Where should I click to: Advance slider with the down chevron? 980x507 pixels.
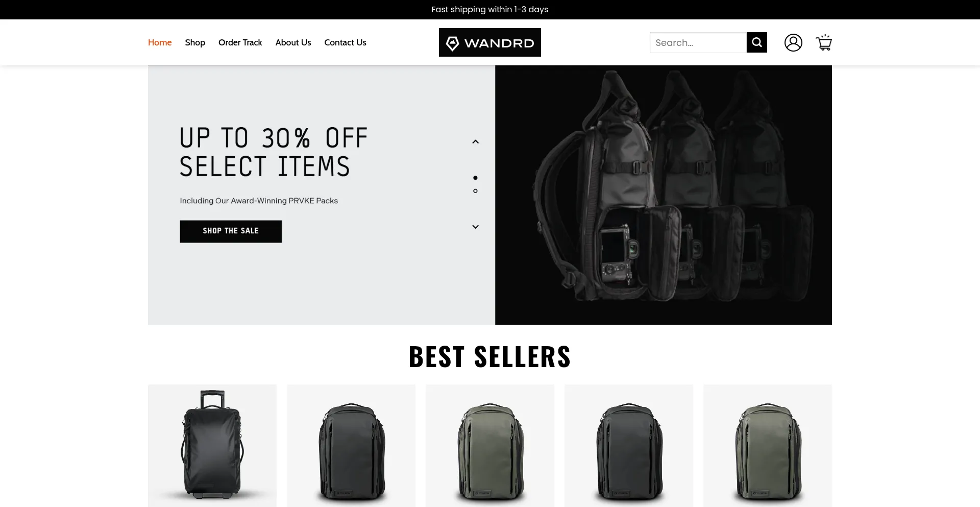(x=475, y=227)
